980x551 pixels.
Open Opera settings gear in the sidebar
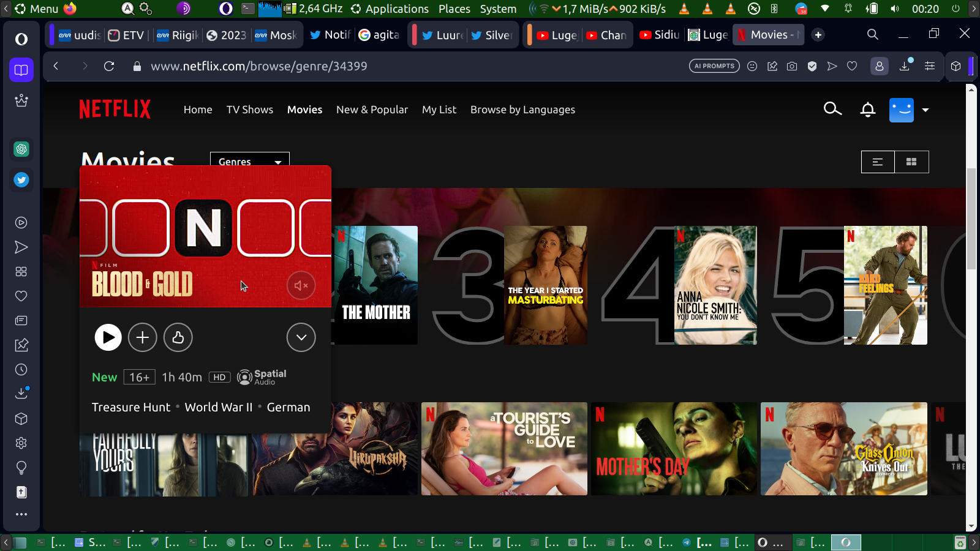pyautogui.click(x=21, y=443)
